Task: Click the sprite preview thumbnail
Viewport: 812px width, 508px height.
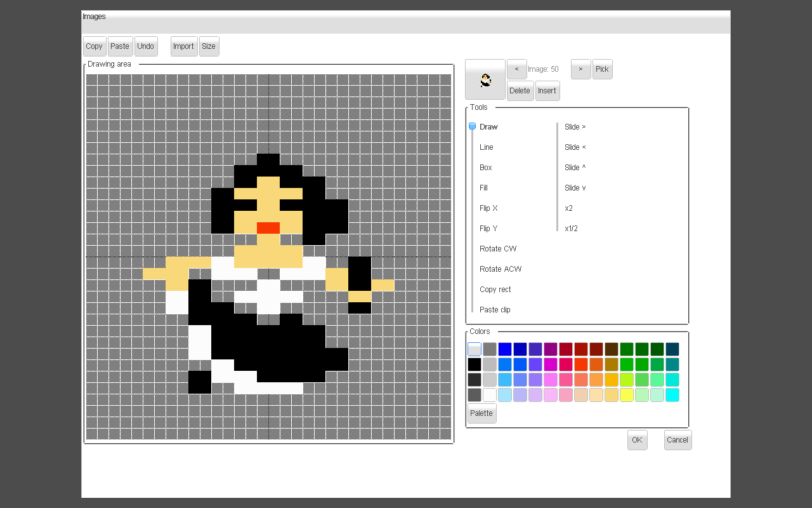Action: [485, 80]
